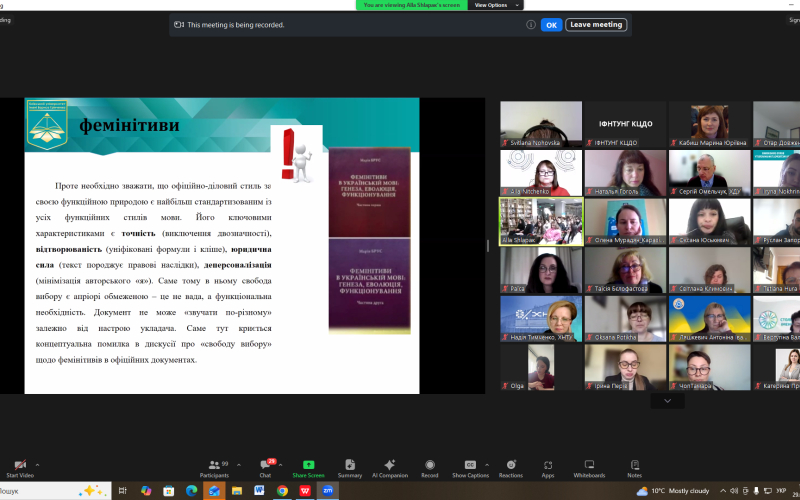Click the university crest logo on slide

tap(47, 124)
